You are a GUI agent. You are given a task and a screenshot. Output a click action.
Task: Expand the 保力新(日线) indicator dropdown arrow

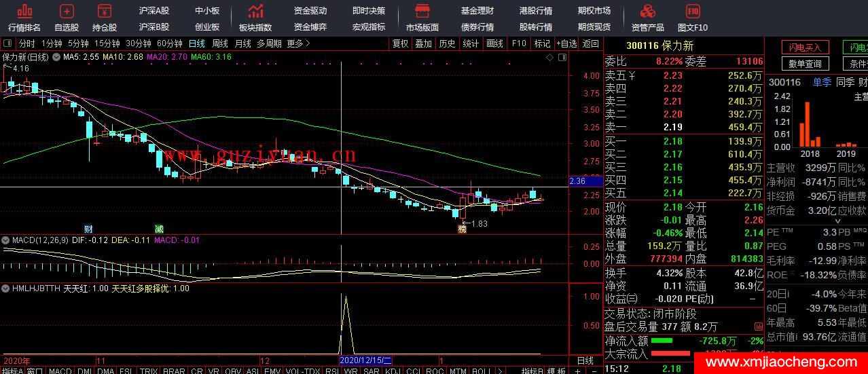click(x=56, y=58)
